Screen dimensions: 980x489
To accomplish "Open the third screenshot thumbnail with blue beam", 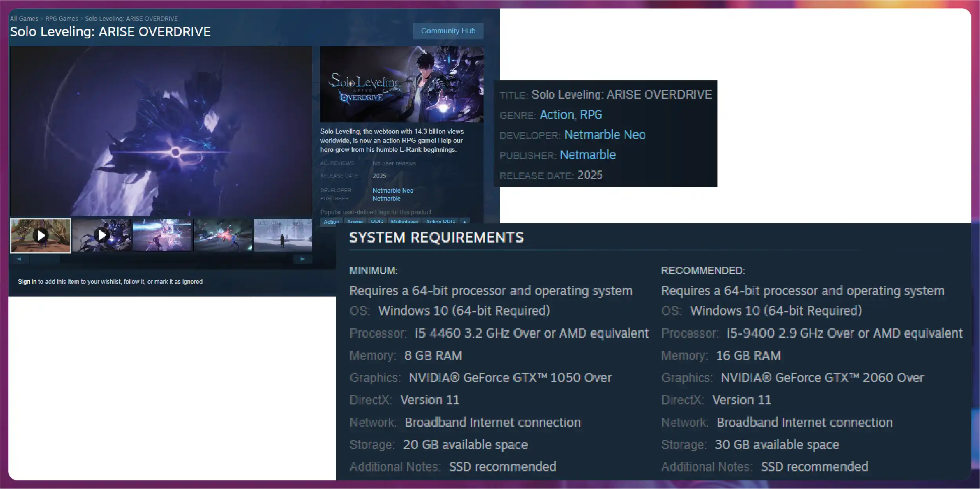I will 162,235.
